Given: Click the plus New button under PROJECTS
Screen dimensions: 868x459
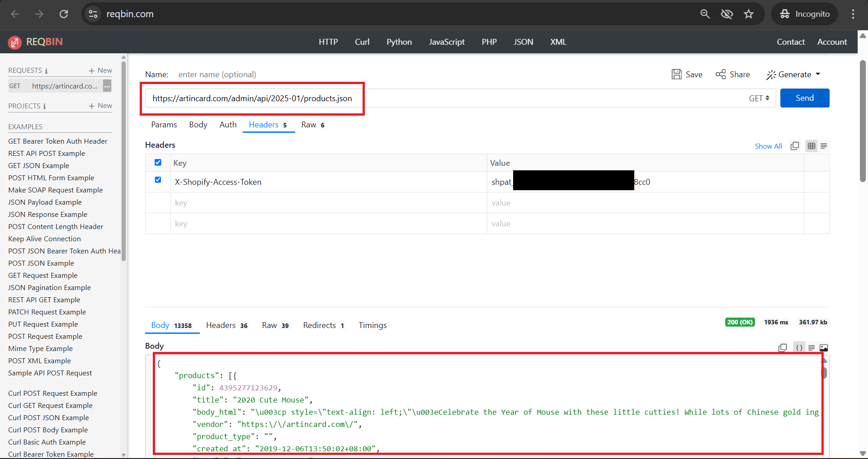Looking at the screenshot, I should [x=100, y=106].
